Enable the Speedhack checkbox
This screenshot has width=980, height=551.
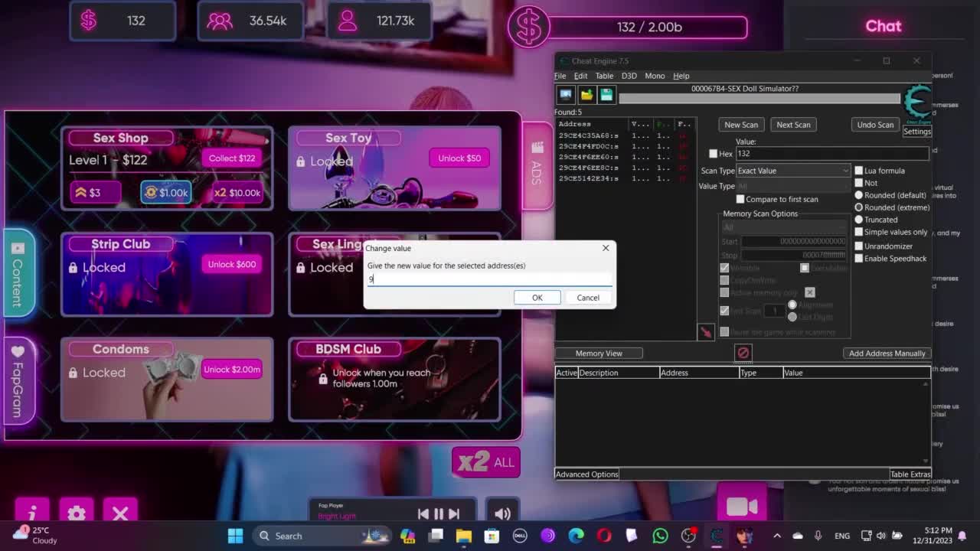click(x=859, y=259)
